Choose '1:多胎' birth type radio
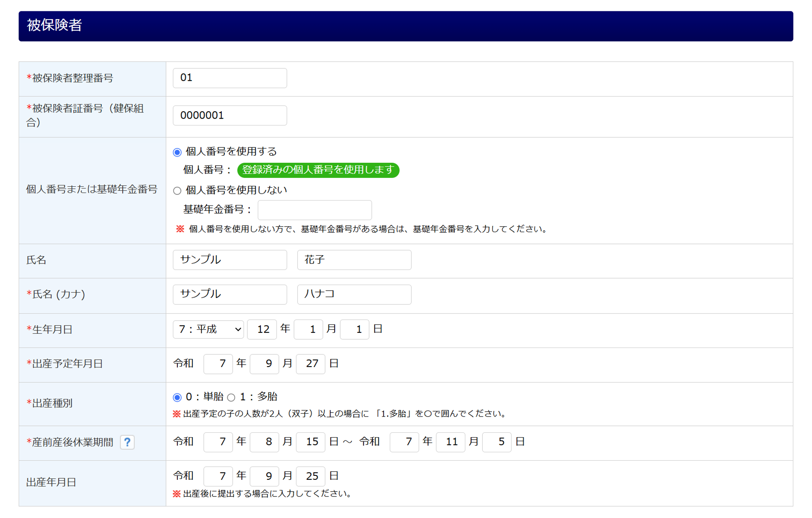 [231, 397]
